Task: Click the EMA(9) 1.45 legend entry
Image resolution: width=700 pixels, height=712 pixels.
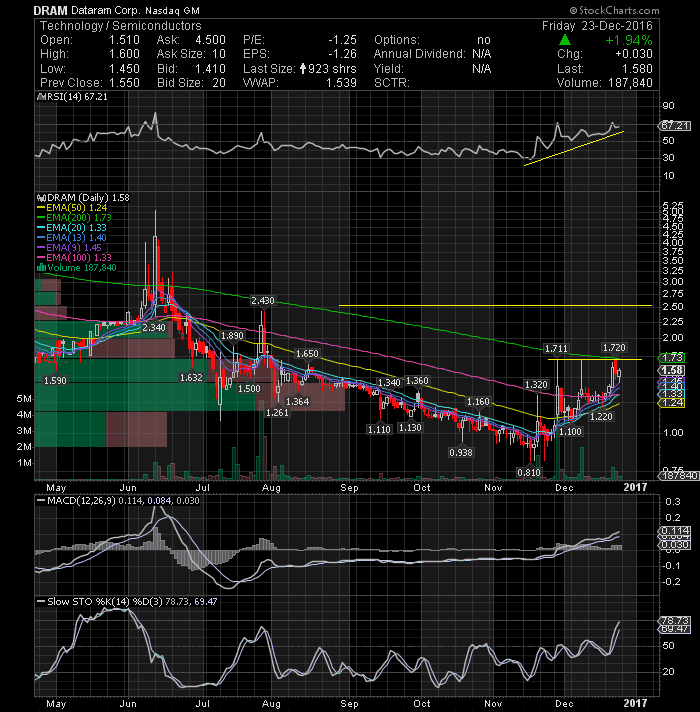Action: pos(69,248)
